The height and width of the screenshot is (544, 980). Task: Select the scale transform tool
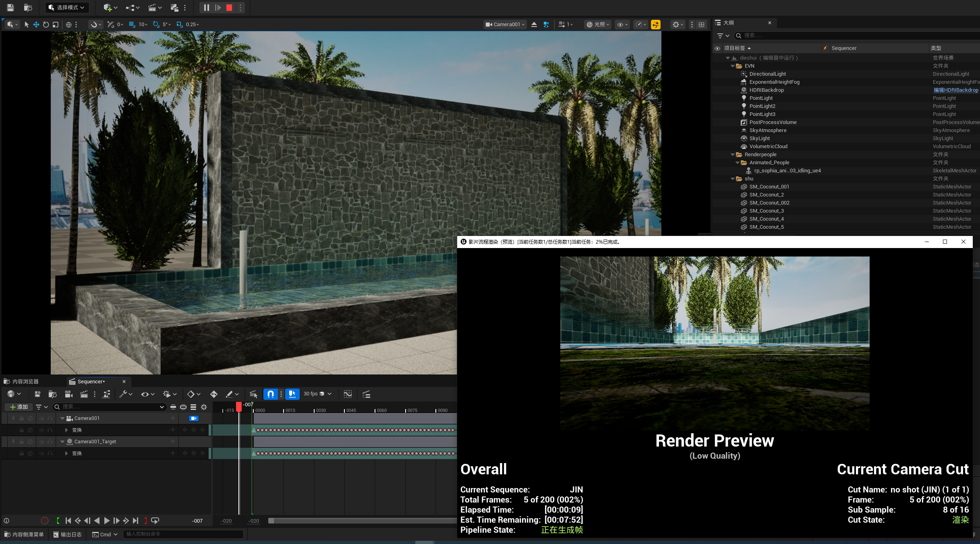56,25
